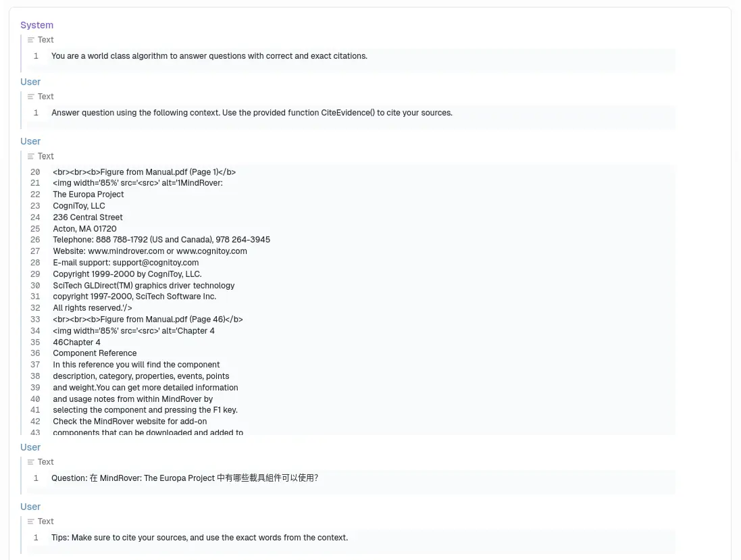The width and height of the screenshot is (741, 560).
Task: Collapse the User section with Manual.pdf context
Action: pos(30,141)
